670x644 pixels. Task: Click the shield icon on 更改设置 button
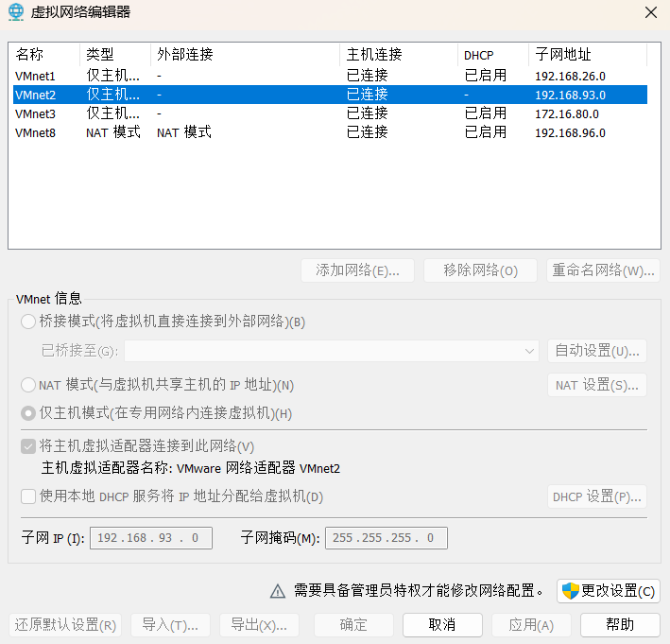pos(570,591)
